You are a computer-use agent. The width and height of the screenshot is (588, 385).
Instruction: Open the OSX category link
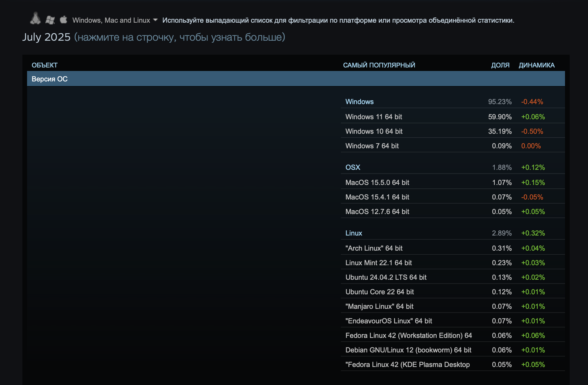click(x=353, y=168)
